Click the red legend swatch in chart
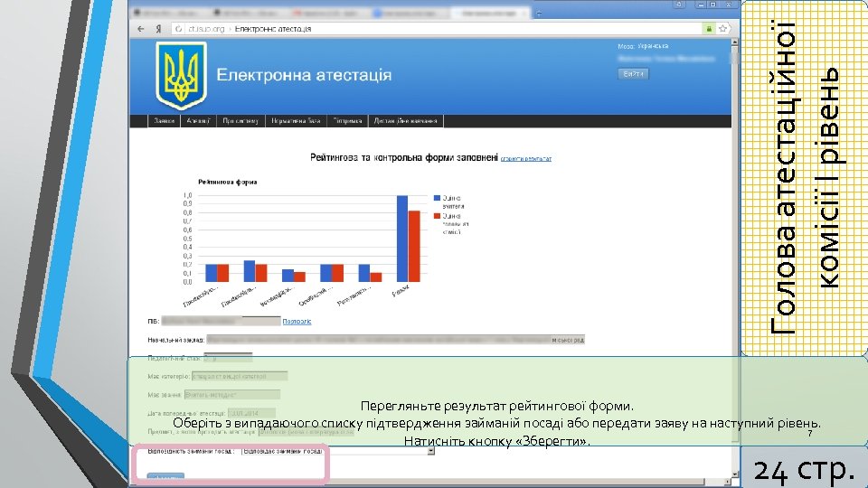 (x=437, y=216)
